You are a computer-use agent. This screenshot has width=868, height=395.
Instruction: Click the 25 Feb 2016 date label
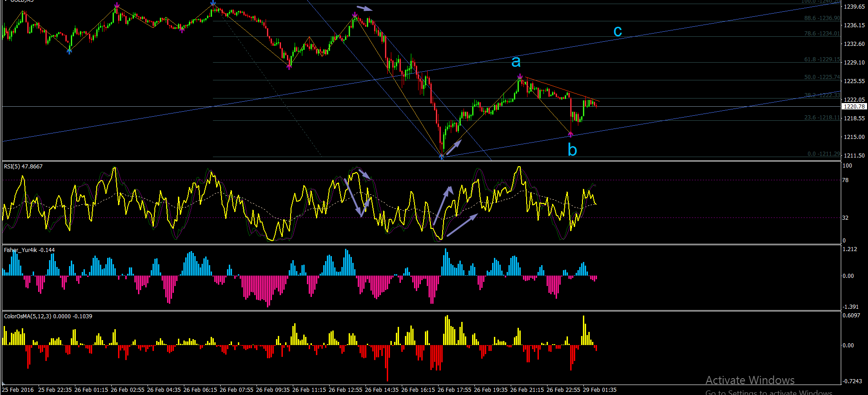click(x=18, y=390)
